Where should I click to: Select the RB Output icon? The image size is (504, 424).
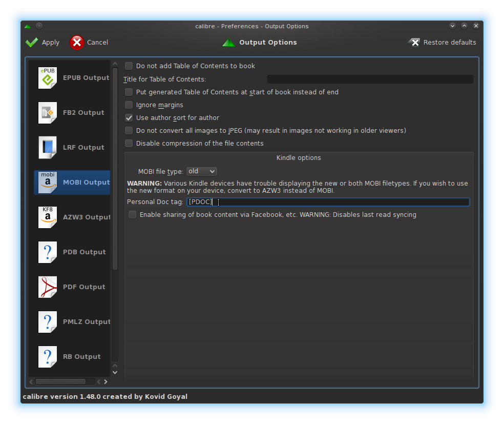pos(48,357)
